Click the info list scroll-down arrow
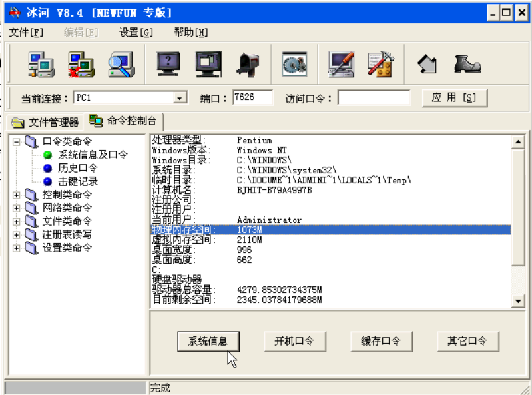The height and width of the screenshot is (395, 532). [518, 300]
